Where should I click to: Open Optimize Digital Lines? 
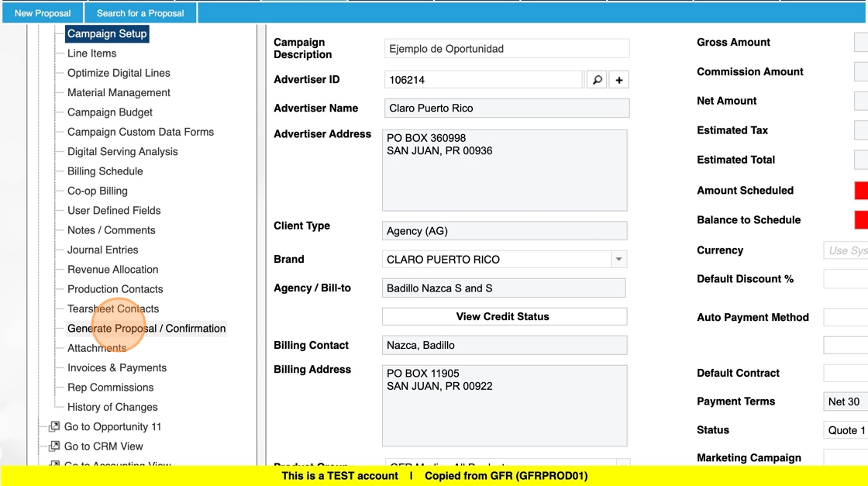119,73
